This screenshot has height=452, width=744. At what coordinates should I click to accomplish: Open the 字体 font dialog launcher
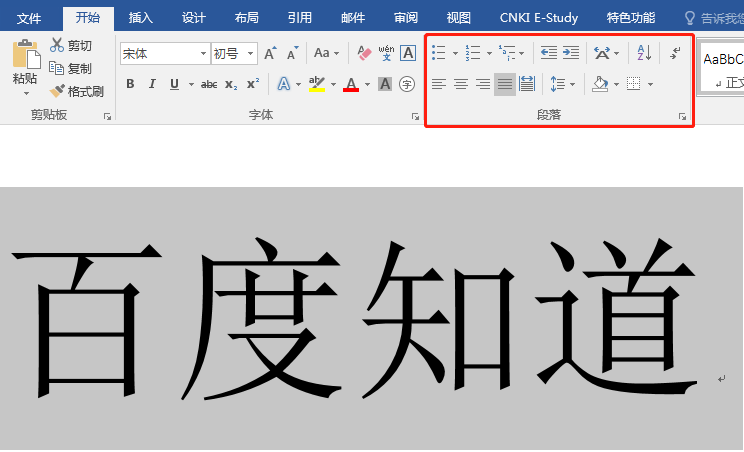point(415,116)
